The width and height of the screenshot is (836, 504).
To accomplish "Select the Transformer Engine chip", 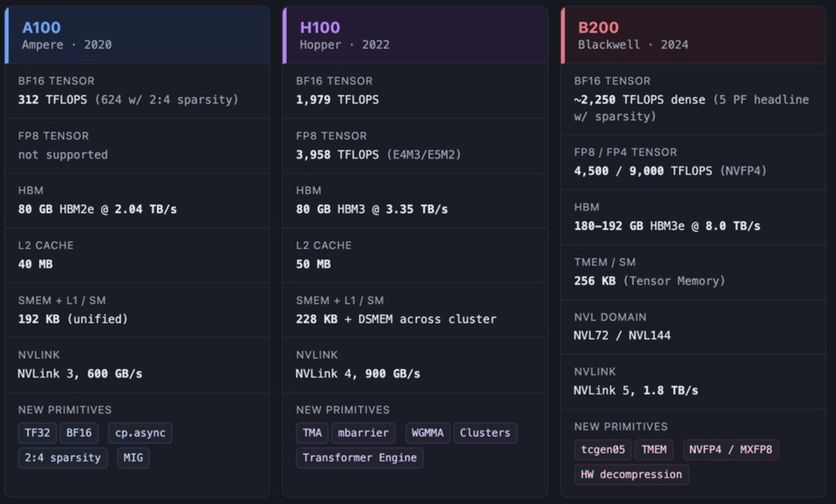I will tap(359, 458).
